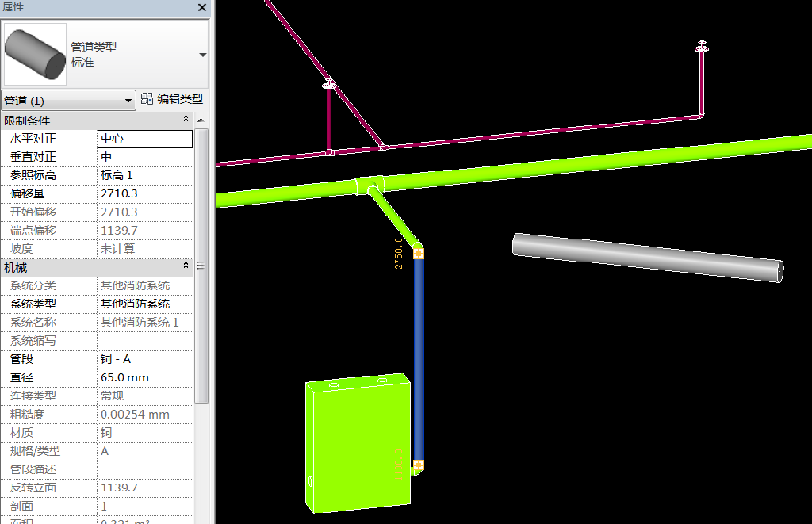The height and width of the screenshot is (524, 812).
Task: Select the green equipment box
Action: 357,444
